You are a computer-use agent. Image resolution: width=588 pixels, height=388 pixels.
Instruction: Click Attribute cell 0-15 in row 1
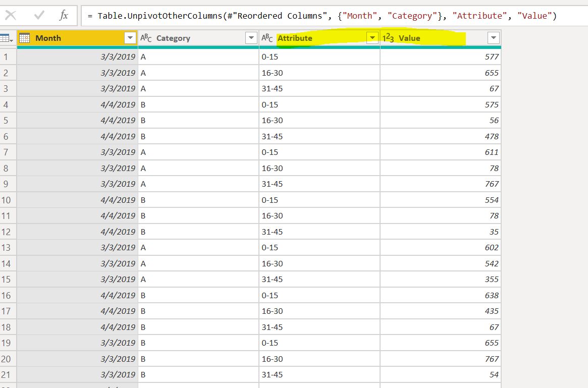pos(319,57)
